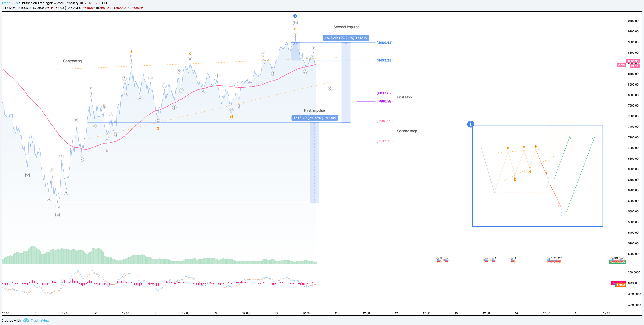Click the info icon on the inset diagram box
The height and width of the screenshot is (325, 644).
[470, 124]
